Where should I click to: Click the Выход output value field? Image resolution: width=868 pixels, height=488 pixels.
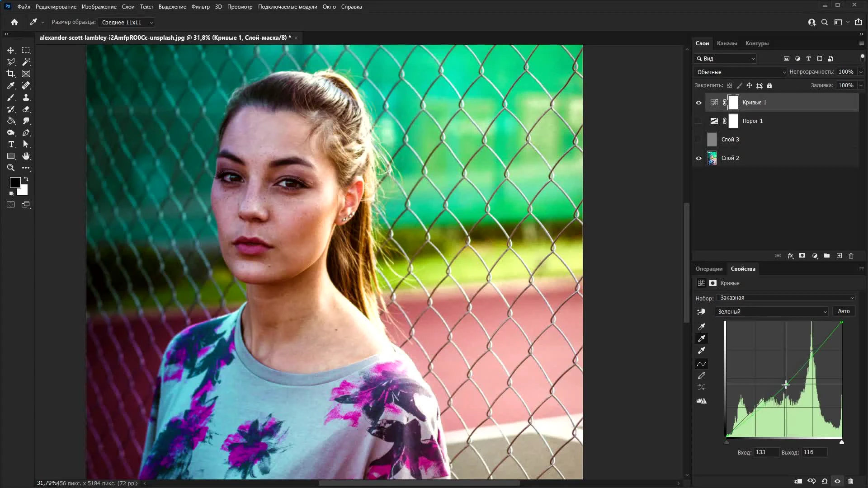click(815, 452)
